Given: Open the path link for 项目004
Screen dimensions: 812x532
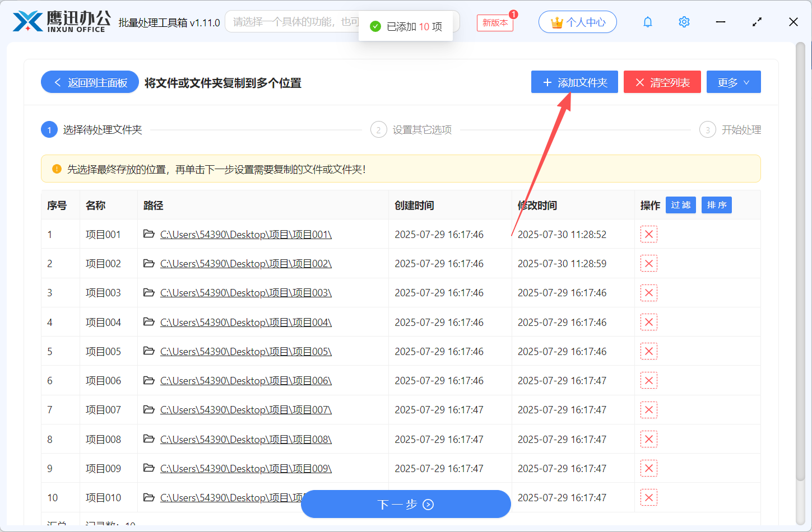Looking at the screenshot, I should click(245, 323).
